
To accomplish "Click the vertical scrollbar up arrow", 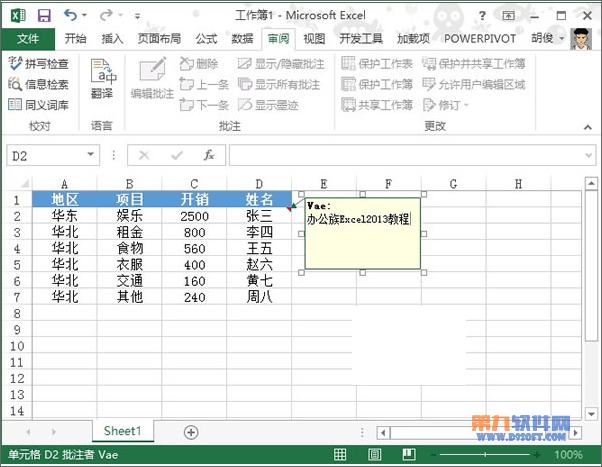I will click(x=591, y=184).
